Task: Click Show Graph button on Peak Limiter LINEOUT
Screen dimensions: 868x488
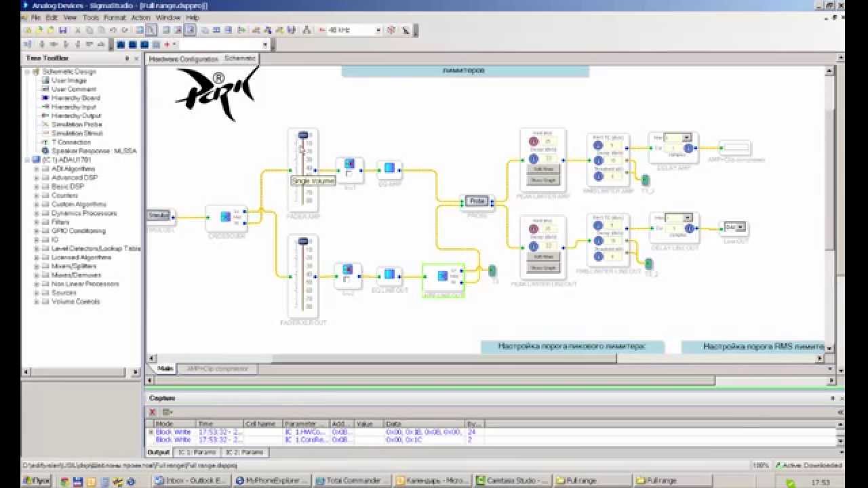Action: pos(542,268)
